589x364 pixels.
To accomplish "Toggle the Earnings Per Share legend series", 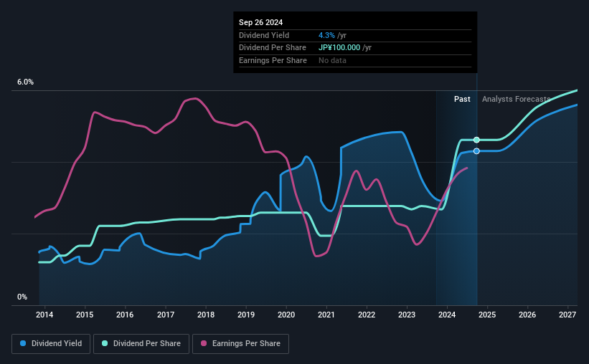I will click(x=241, y=344).
